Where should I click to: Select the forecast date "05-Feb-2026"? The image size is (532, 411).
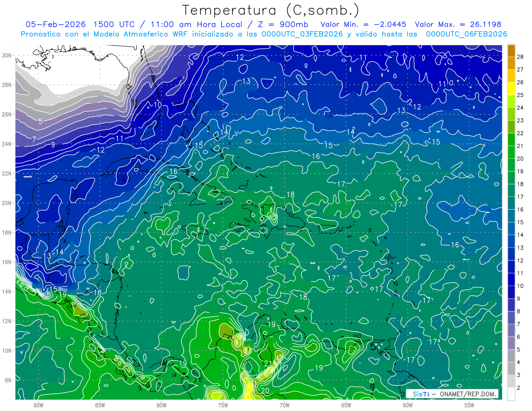[x=55, y=24]
